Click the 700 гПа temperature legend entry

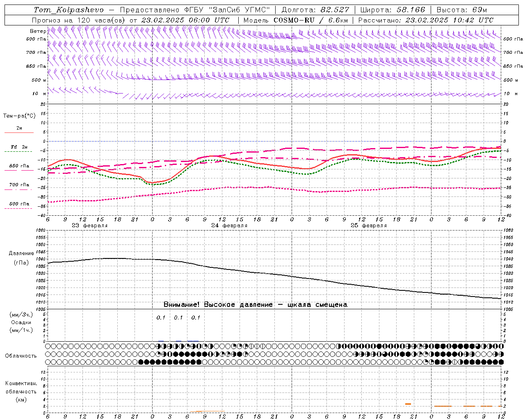[19, 185]
